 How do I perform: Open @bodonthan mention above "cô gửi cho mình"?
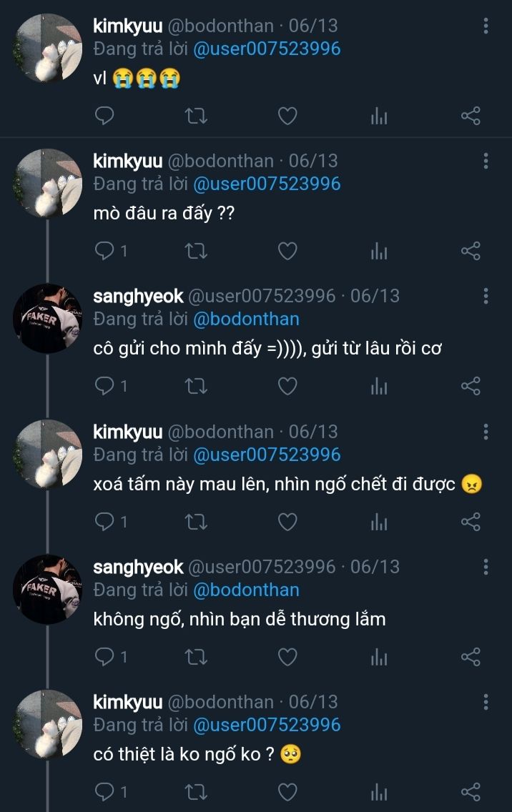[246, 319]
